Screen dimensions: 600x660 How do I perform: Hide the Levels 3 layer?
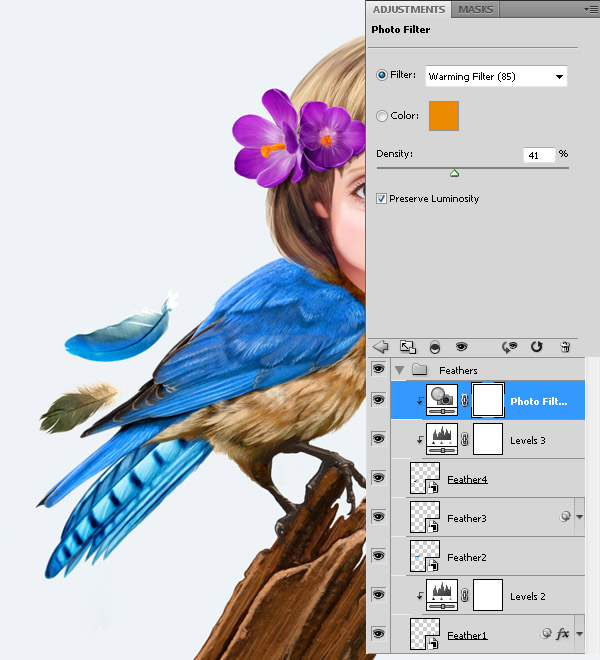(x=378, y=440)
